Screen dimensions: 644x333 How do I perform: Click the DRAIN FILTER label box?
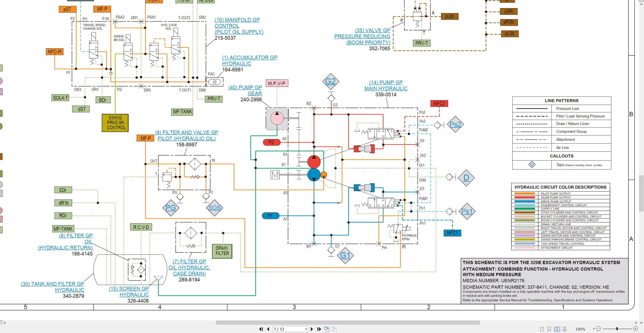222,251
